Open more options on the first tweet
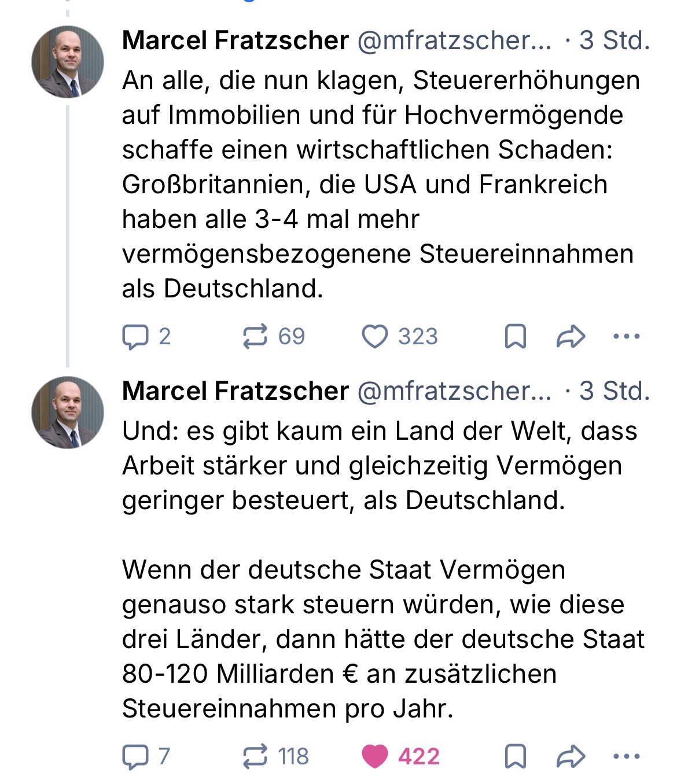The image size is (677, 784). [x=626, y=336]
